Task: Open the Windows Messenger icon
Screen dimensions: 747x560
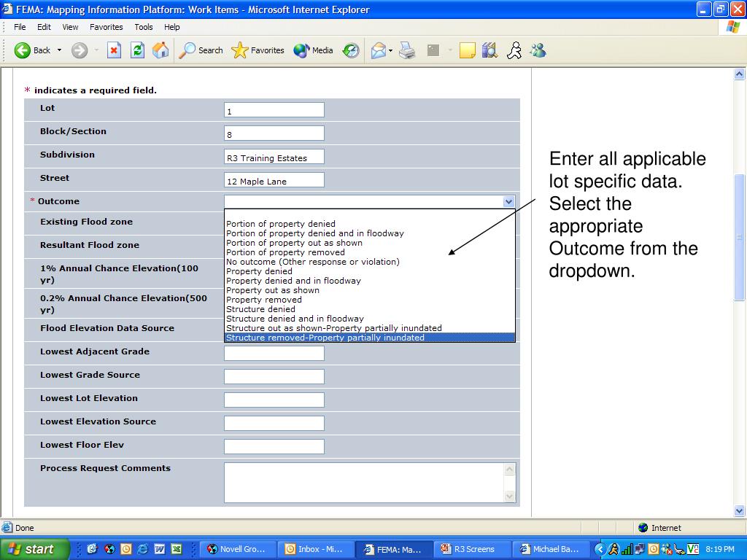Action: pos(538,50)
